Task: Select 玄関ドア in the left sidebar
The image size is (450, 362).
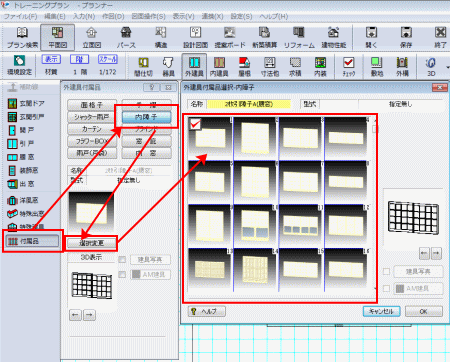Action: [x=26, y=104]
